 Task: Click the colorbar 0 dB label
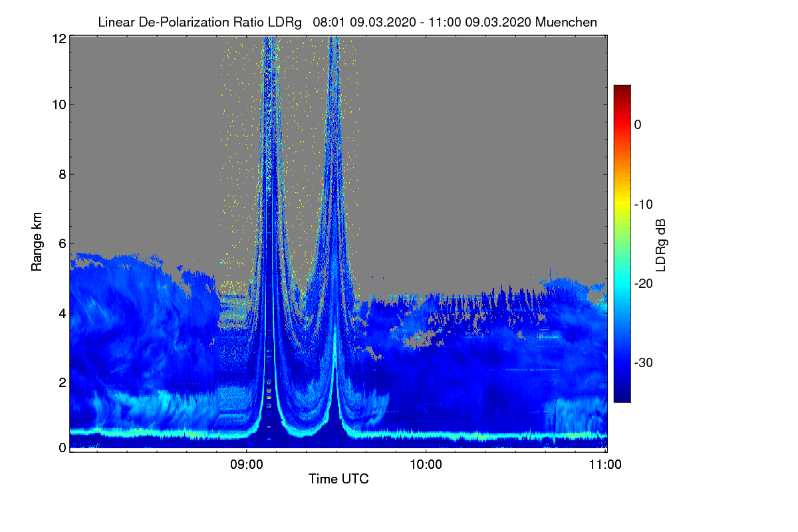coord(637,125)
